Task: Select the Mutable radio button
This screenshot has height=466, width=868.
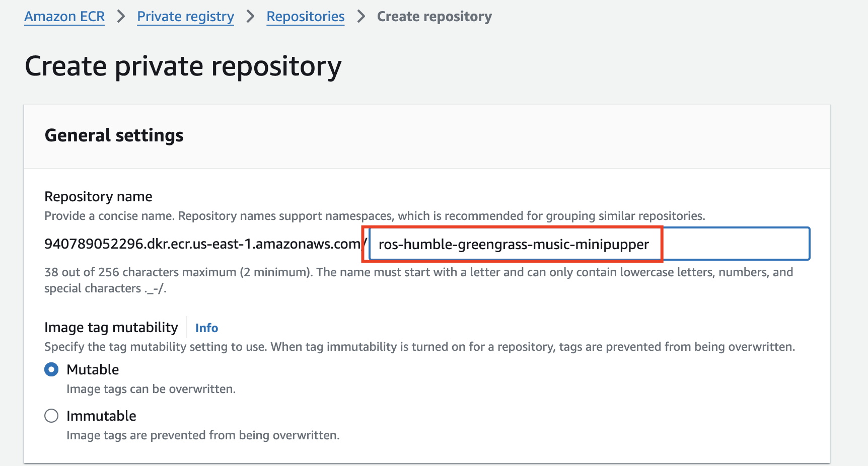Action: pos(51,370)
